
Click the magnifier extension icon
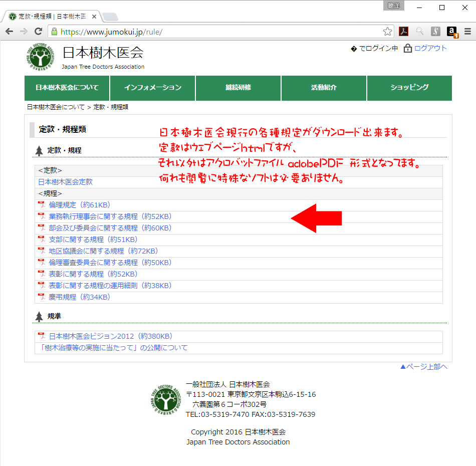click(419, 31)
